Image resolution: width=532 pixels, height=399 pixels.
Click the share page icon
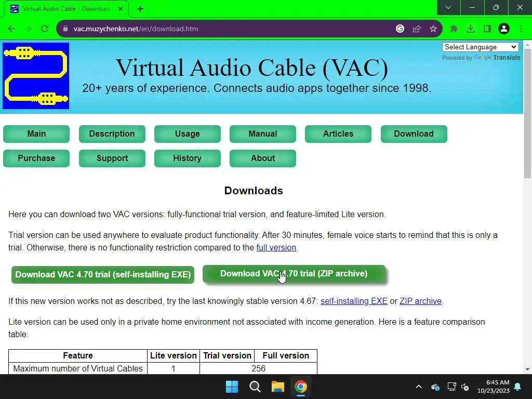click(417, 29)
